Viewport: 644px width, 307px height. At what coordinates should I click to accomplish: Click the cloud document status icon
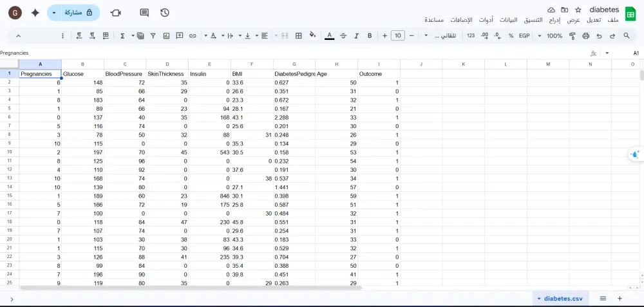(552, 10)
